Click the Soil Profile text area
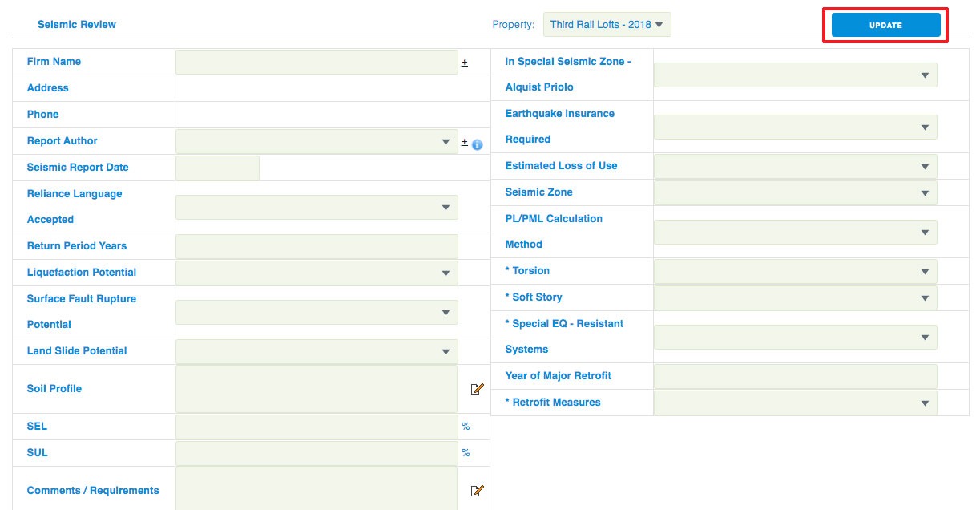The image size is (980, 510). pyautogui.click(x=317, y=389)
